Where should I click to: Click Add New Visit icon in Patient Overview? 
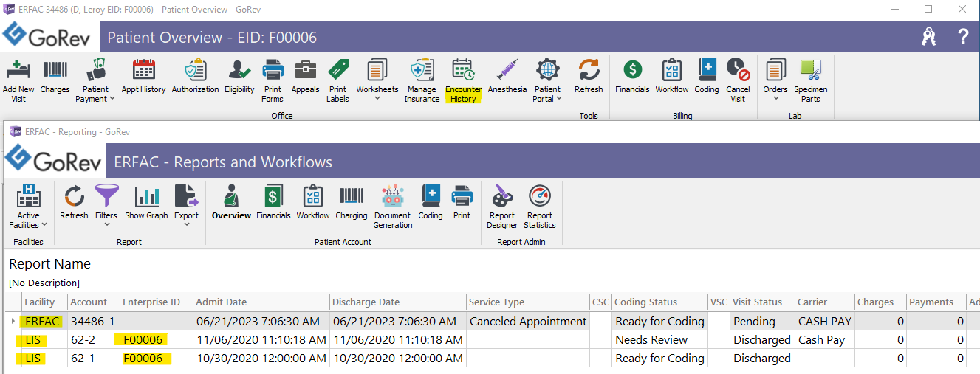[x=18, y=80]
